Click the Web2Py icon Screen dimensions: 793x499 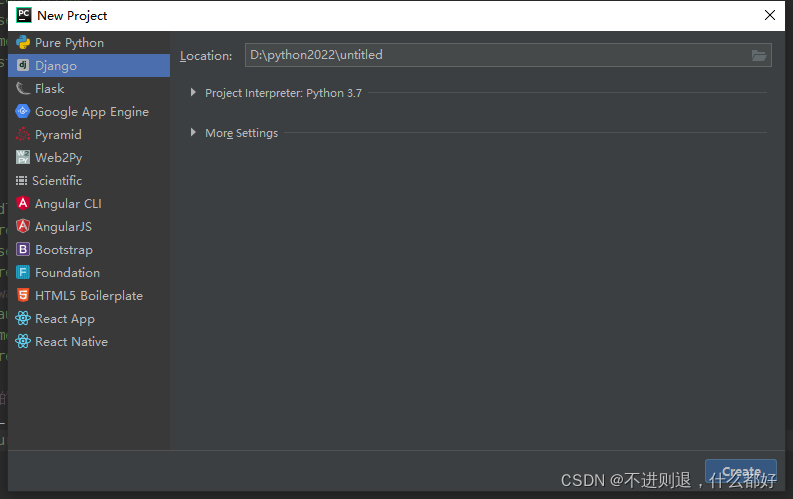pos(22,158)
